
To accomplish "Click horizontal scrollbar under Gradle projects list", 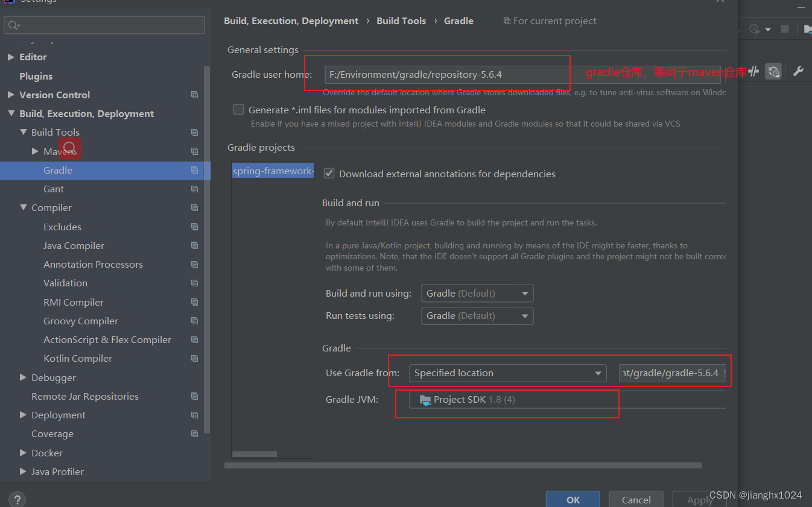I will pyautogui.click(x=255, y=454).
